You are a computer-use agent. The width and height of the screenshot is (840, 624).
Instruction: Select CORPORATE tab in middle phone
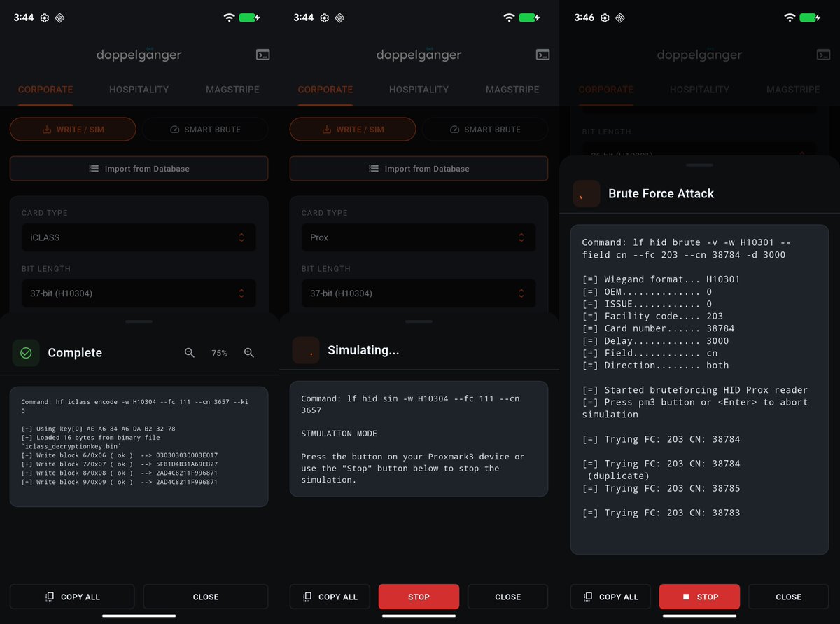coord(325,90)
